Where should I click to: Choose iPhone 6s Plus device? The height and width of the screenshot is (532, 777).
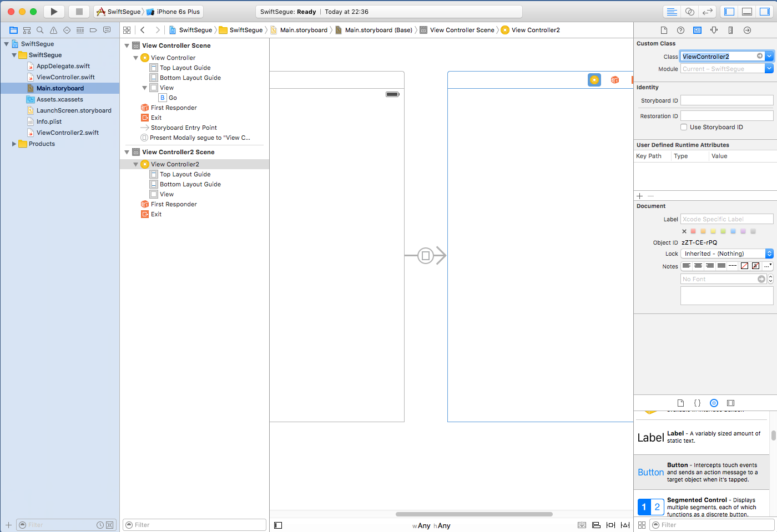(x=178, y=12)
